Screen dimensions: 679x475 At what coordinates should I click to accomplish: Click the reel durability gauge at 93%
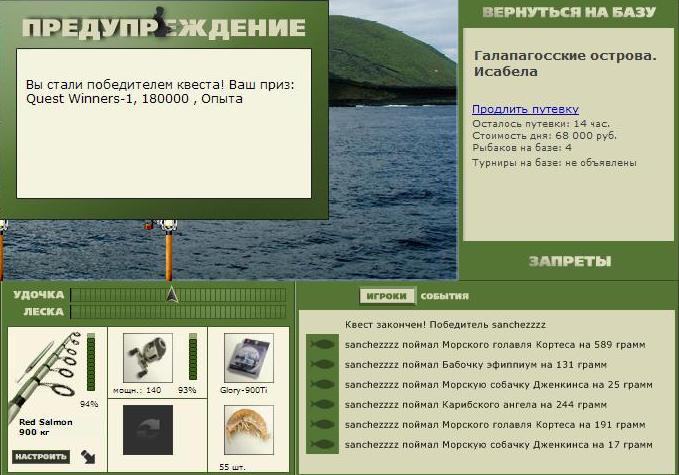click(193, 357)
